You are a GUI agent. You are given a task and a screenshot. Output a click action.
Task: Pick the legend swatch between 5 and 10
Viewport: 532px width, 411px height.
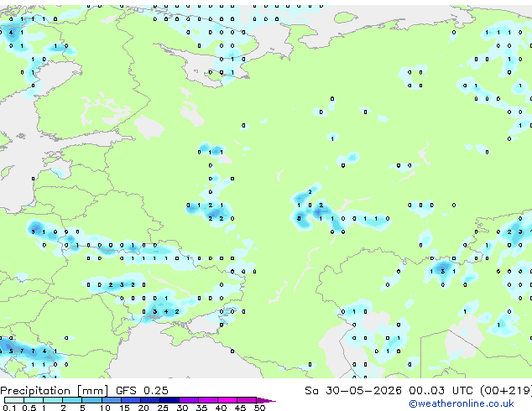pos(91,400)
